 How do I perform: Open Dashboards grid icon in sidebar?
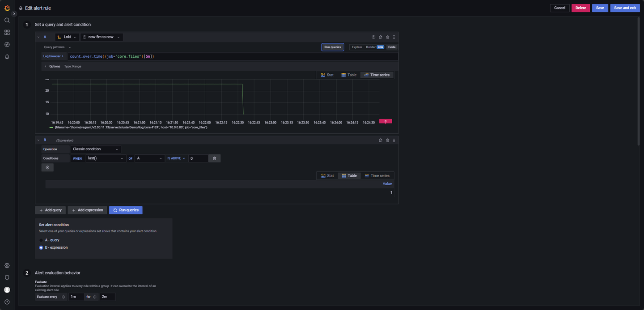click(x=7, y=32)
